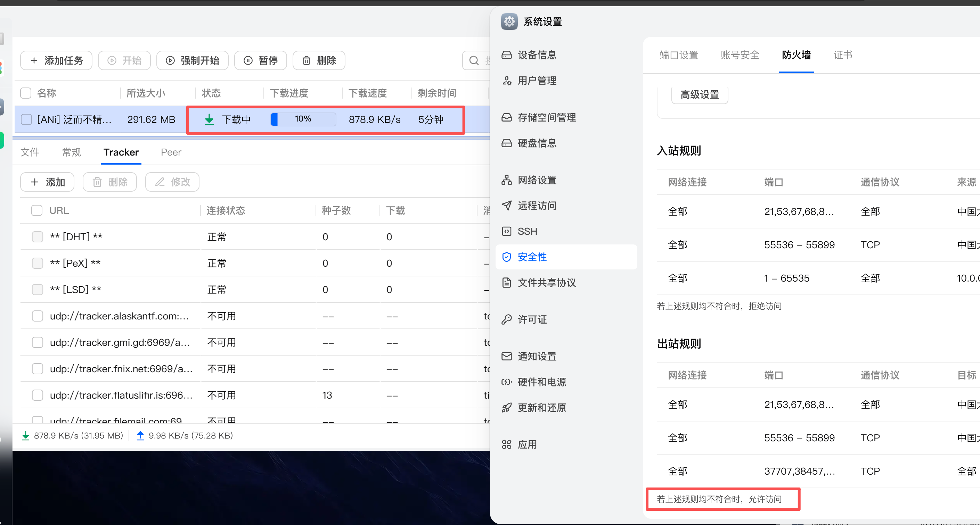The width and height of the screenshot is (980, 525).
Task: Switch to the Peer tab
Action: [x=171, y=152]
